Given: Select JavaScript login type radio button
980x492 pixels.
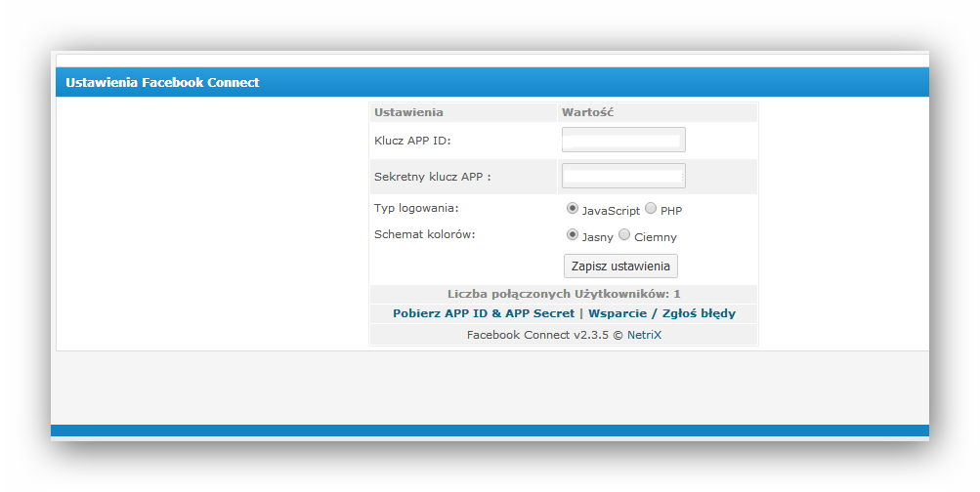Looking at the screenshot, I should pos(572,209).
